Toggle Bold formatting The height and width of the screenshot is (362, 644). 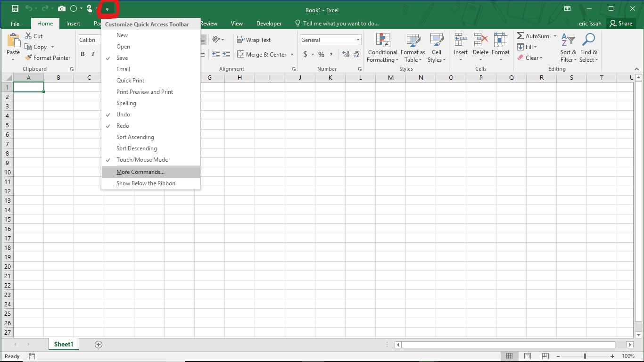[x=83, y=54]
